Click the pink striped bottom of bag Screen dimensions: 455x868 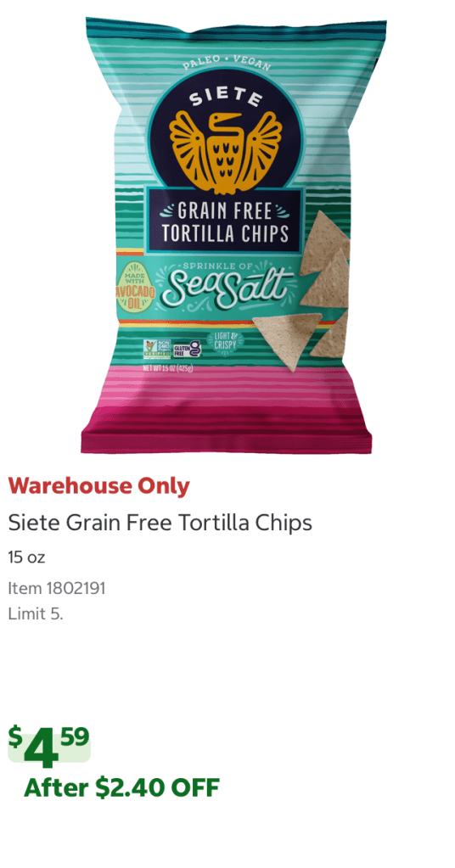(226, 411)
